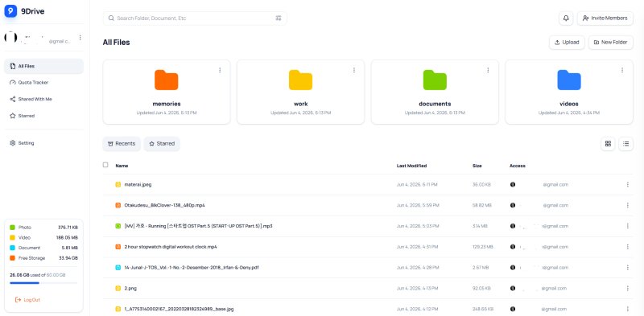The image size is (644, 316).
Task: Click access avatar in materai.jpeg row
Action: (x=513, y=185)
